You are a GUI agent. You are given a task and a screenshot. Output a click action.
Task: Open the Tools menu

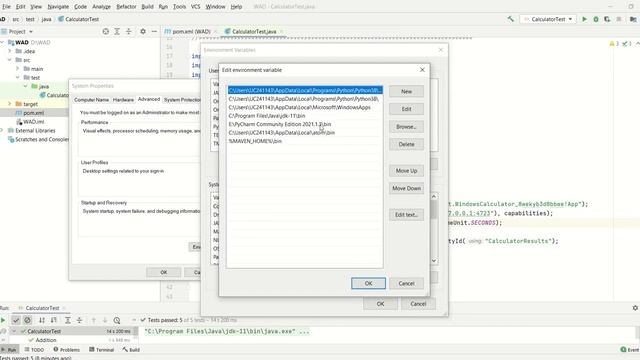tap(179, 7)
